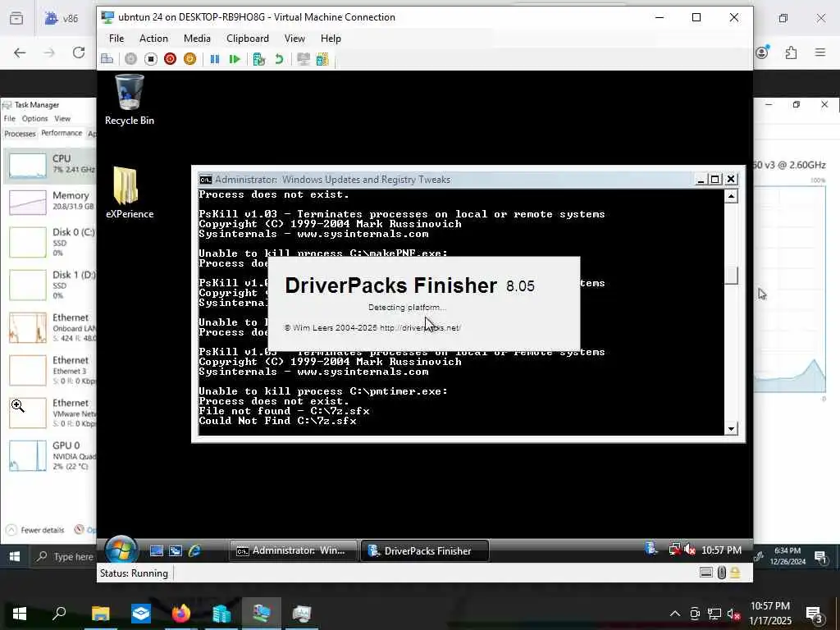Click the command prompt title bar icon
The height and width of the screenshot is (630, 840).
pos(205,180)
